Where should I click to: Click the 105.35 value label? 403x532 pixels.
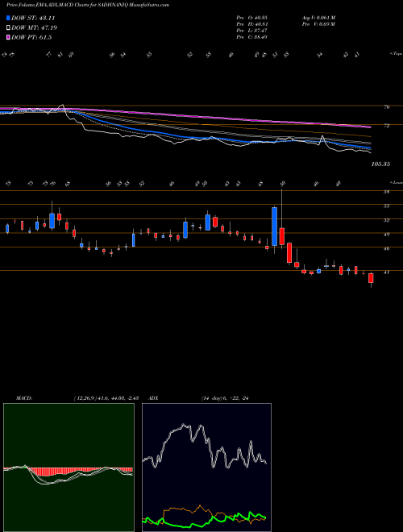[x=380, y=164]
